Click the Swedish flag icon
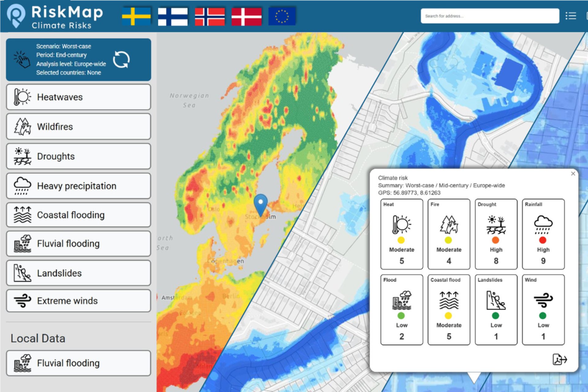 tap(136, 16)
